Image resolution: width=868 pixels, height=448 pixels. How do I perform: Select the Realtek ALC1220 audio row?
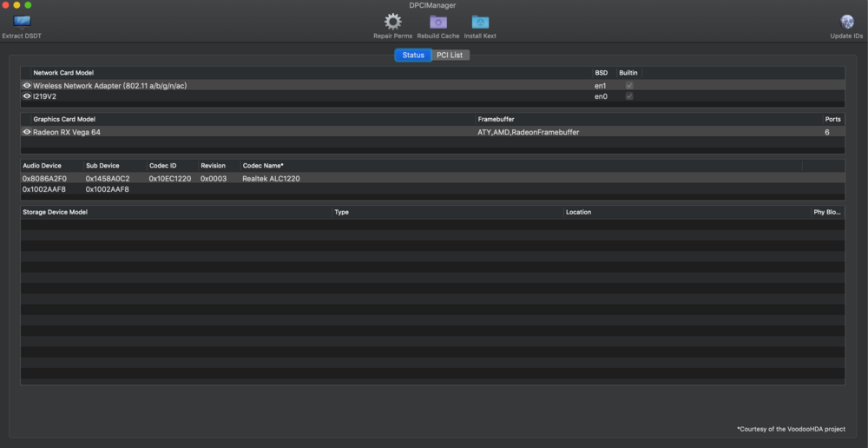pos(271,178)
